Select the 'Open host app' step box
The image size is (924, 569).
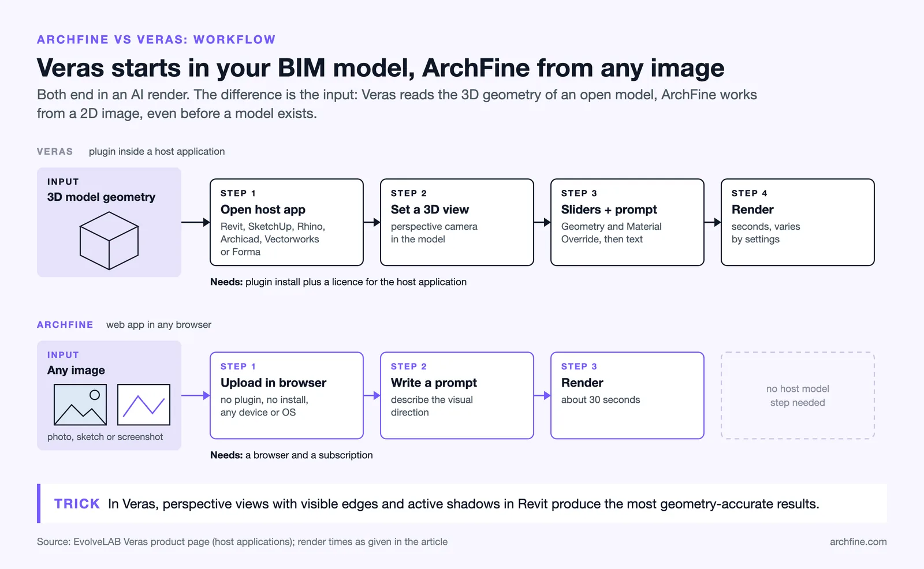tap(286, 222)
